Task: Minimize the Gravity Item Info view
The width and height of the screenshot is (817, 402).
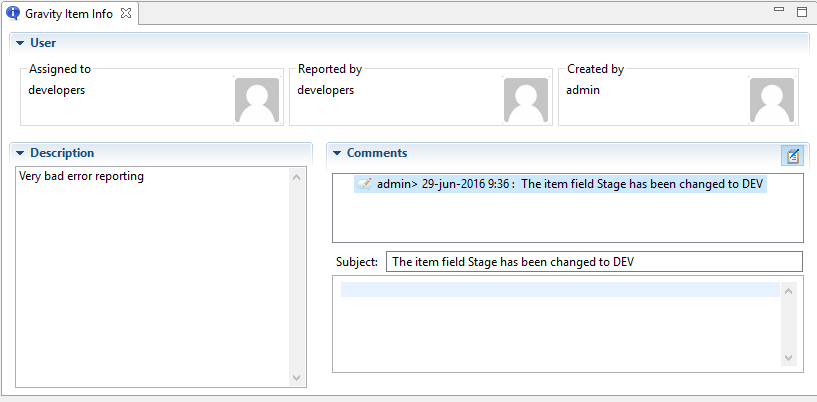Action: point(779,11)
